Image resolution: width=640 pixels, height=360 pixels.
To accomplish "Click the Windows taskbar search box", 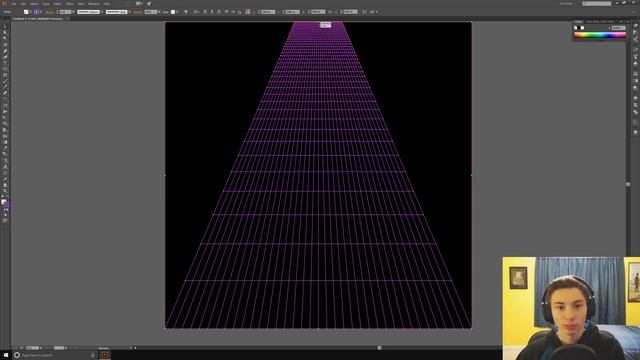I will [x=54, y=355].
